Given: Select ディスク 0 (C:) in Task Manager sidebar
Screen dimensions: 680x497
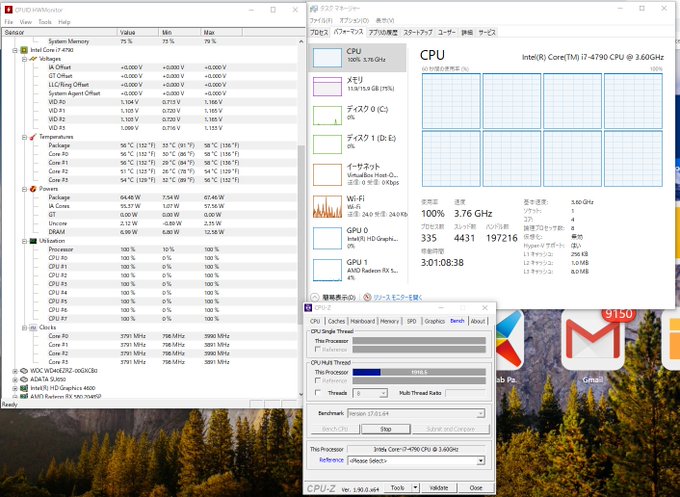Looking at the screenshot, I should pyautogui.click(x=358, y=115).
